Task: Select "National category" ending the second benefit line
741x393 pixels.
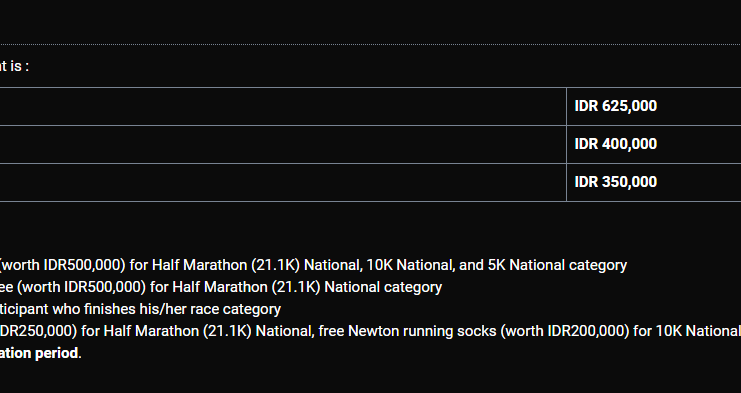Action: (x=383, y=287)
